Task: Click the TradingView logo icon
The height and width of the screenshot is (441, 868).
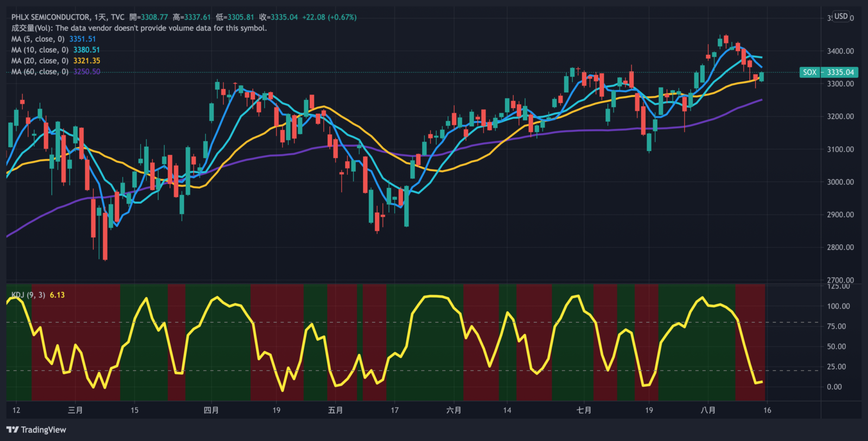Action: point(12,430)
